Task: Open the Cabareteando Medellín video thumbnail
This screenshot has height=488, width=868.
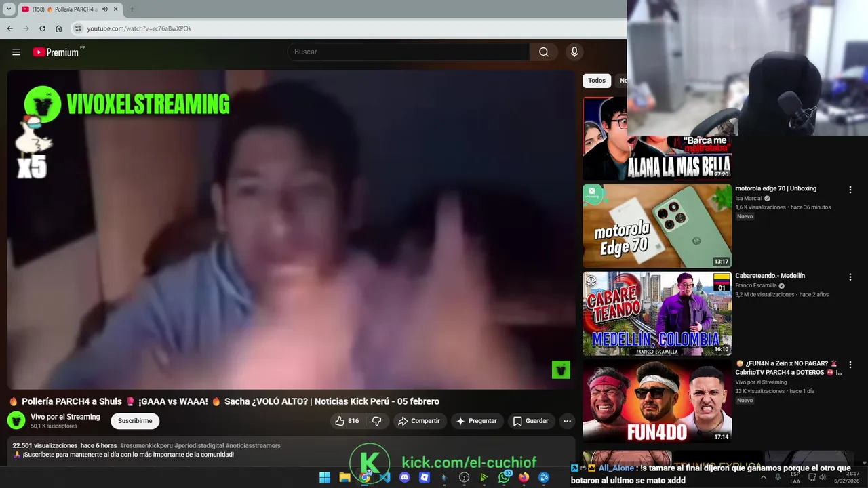Action: point(657,314)
